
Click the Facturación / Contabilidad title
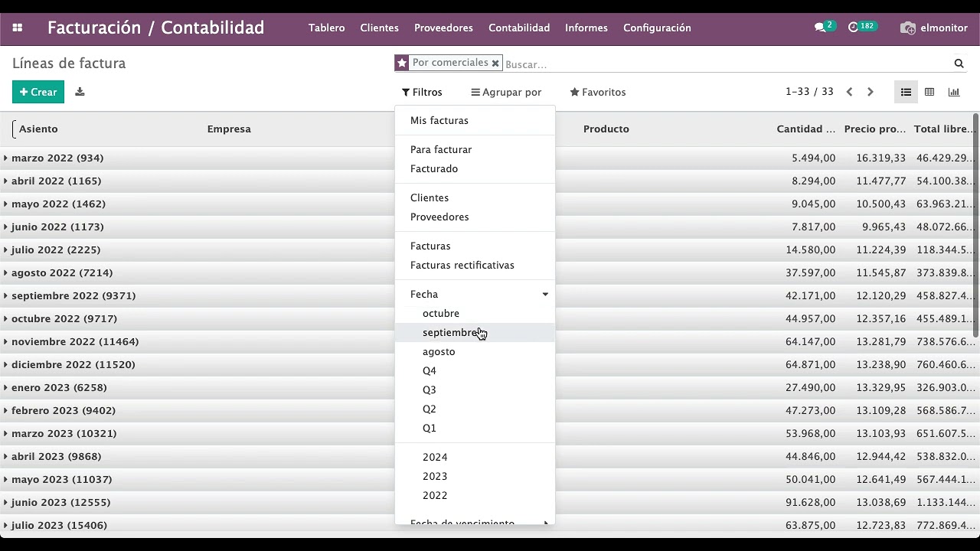click(x=156, y=28)
